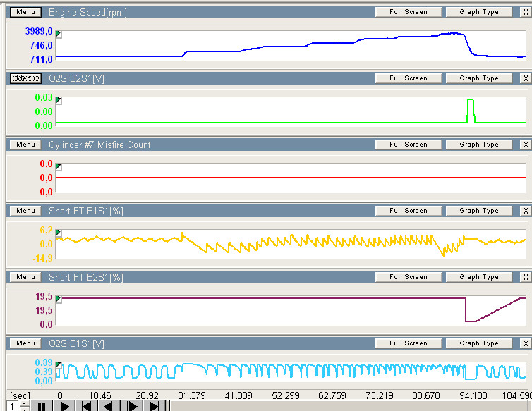Step one frame forward
The image size is (532, 411).
pyautogui.click(x=131, y=406)
